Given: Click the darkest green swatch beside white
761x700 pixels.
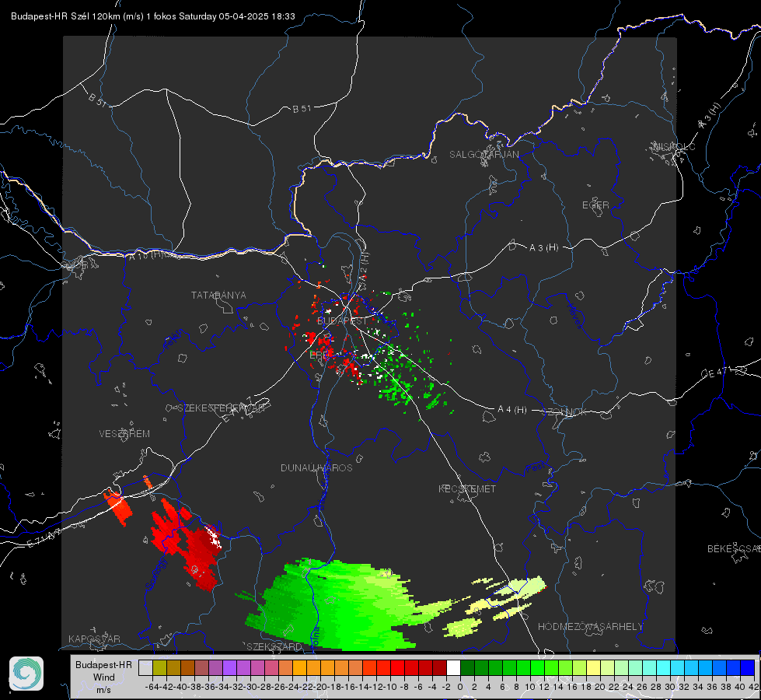Looking at the screenshot, I should click(x=467, y=667).
